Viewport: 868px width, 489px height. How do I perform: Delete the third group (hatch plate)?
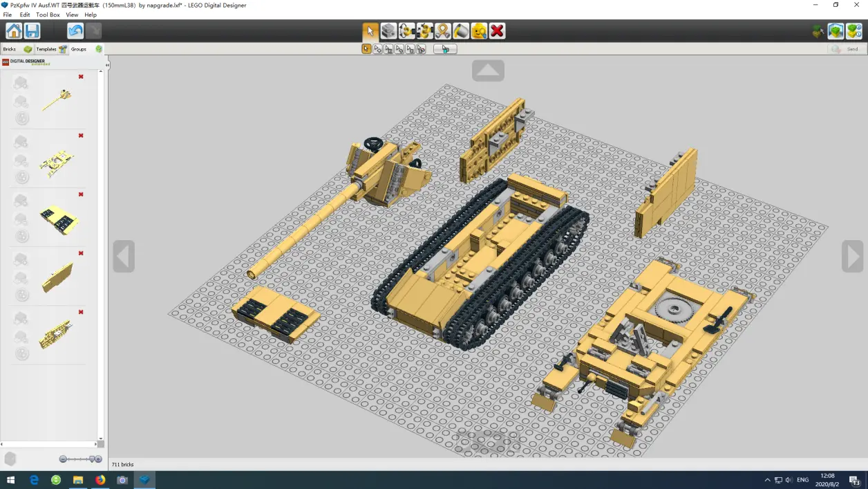[x=81, y=194]
